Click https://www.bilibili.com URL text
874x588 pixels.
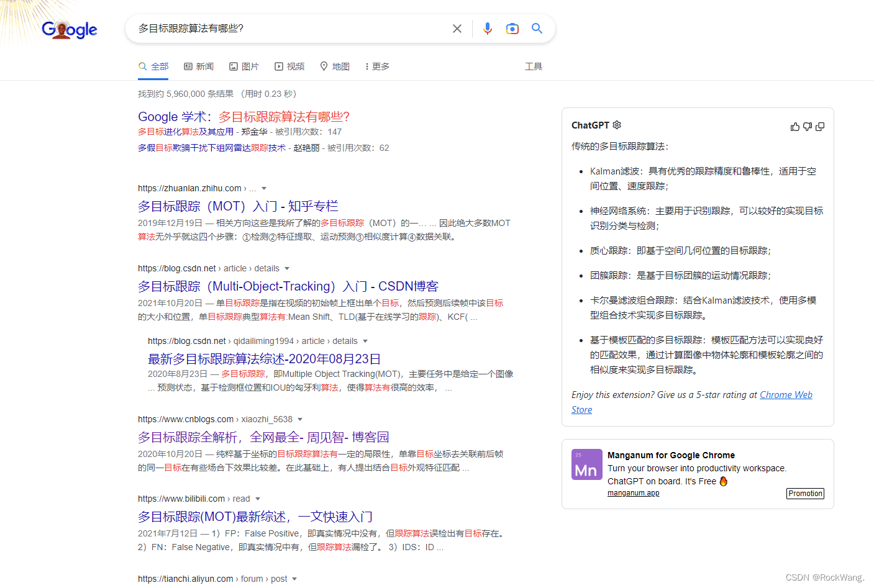[x=181, y=499]
